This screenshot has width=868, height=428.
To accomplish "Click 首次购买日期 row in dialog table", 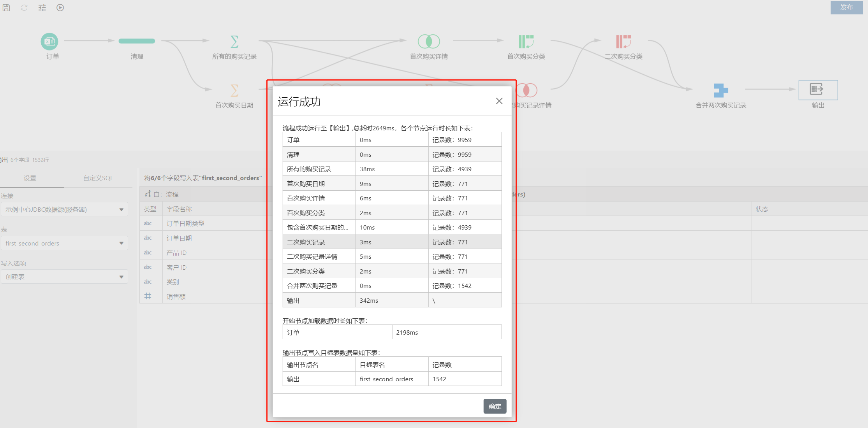I will point(392,184).
